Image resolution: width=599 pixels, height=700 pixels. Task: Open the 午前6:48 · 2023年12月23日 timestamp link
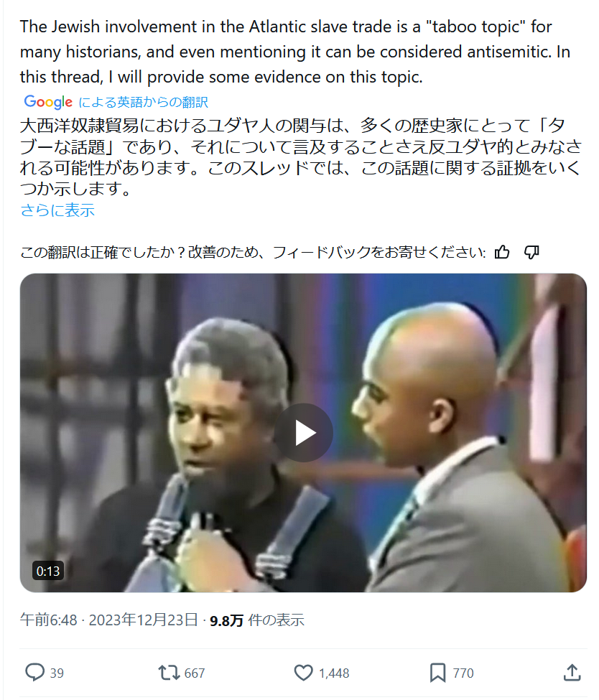click(109, 620)
